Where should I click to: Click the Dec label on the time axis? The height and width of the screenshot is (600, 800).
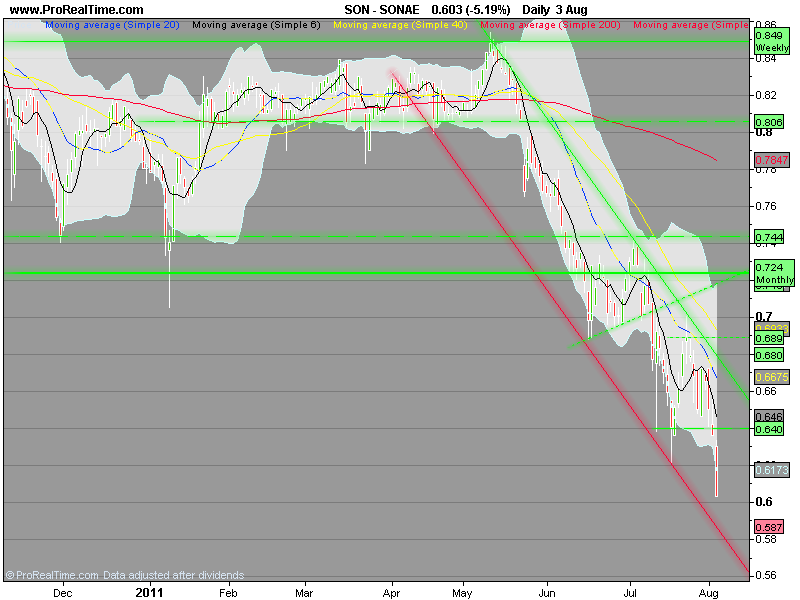click(63, 593)
